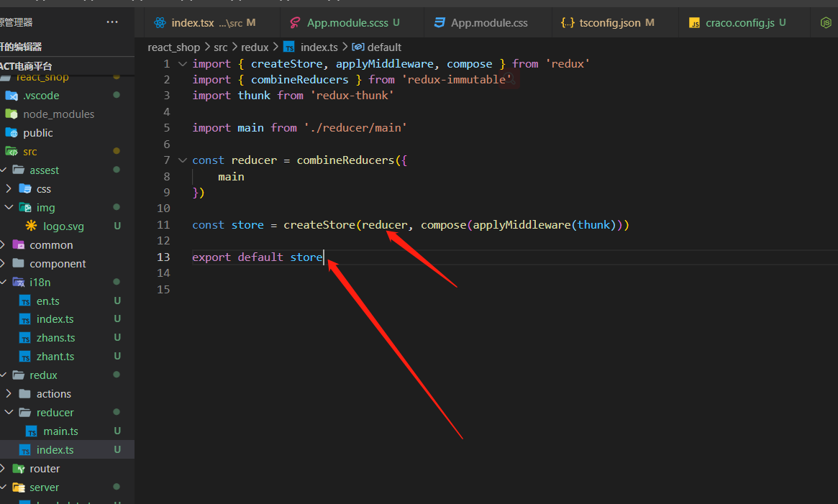This screenshot has height=504, width=838.
Task: Fold the combineReducers block at line 7
Action: point(182,160)
